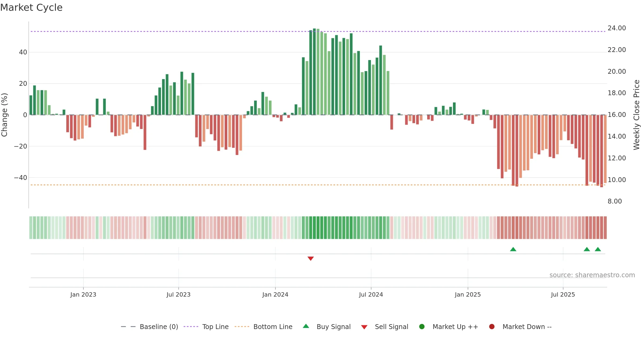Toggle the Top Line legend entry
This screenshot has height=362, width=644.
206,327
